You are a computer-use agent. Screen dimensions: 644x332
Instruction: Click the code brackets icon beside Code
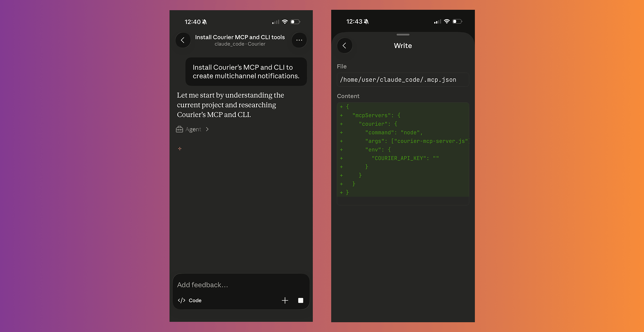(182, 300)
